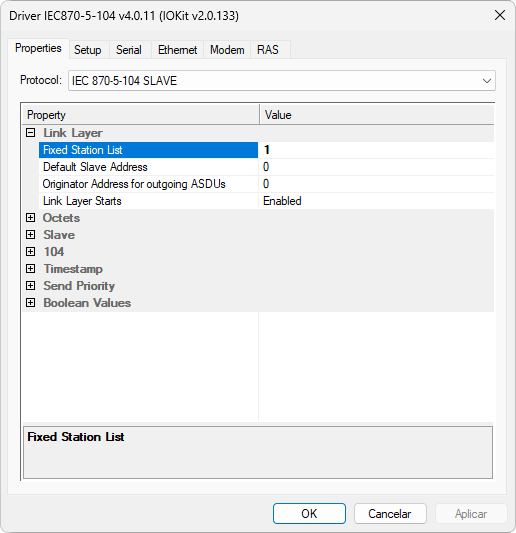The width and height of the screenshot is (516, 533).
Task: Click the Cancelar button
Action: click(x=390, y=514)
